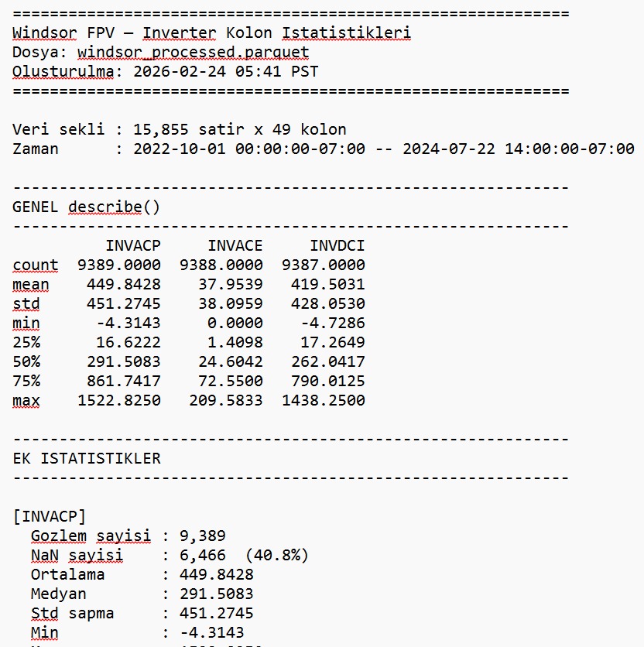Image resolution: width=644 pixels, height=647 pixels.
Task: Click the "max" row label in the table
Action: coord(26,400)
